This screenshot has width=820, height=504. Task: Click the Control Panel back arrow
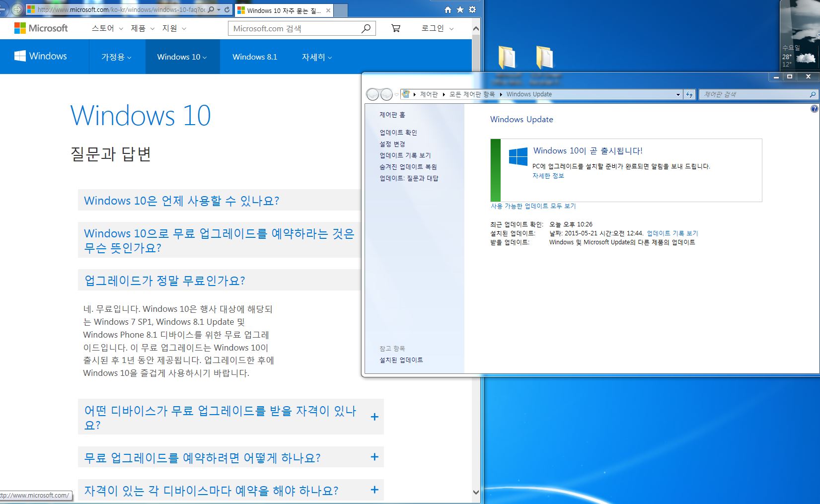(x=373, y=94)
